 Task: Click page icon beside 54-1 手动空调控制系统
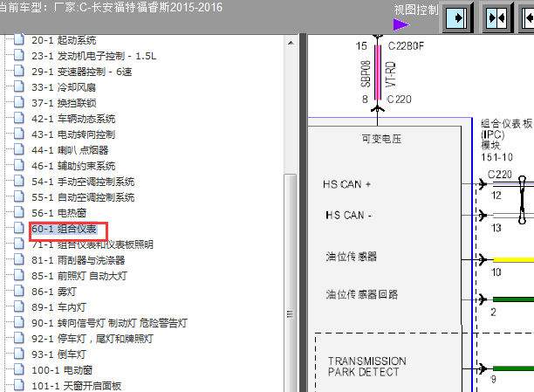click(x=19, y=181)
